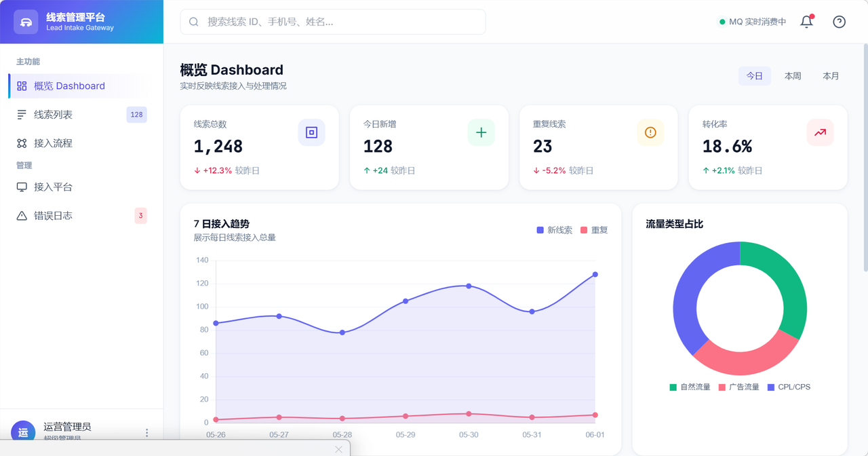Viewport: 868px width, 456px height.
Task: Click the +2.1% 较昨日 change text
Action: pyautogui.click(x=732, y=171)
